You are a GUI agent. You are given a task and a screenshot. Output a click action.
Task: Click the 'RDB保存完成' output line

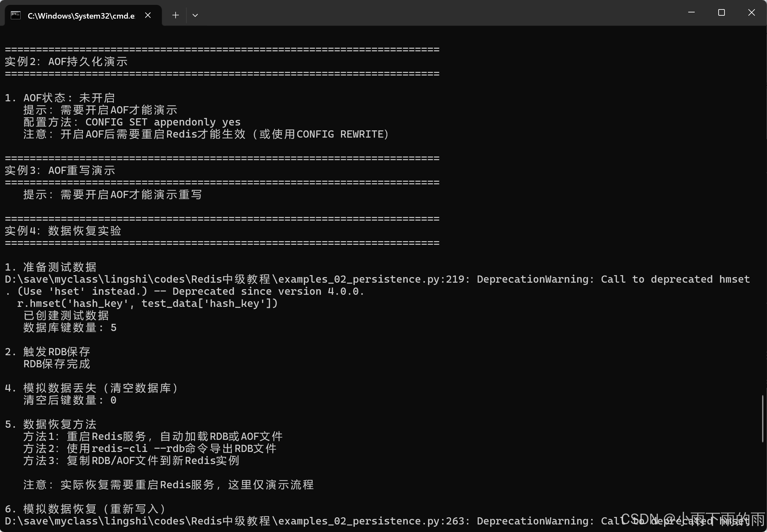[57, 364]
